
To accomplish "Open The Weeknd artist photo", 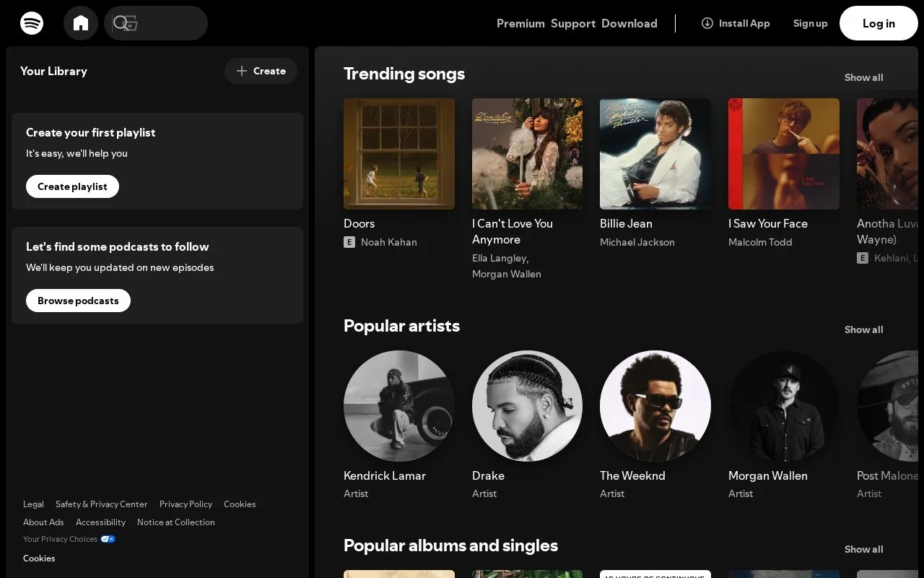I will tap(655, 406).
